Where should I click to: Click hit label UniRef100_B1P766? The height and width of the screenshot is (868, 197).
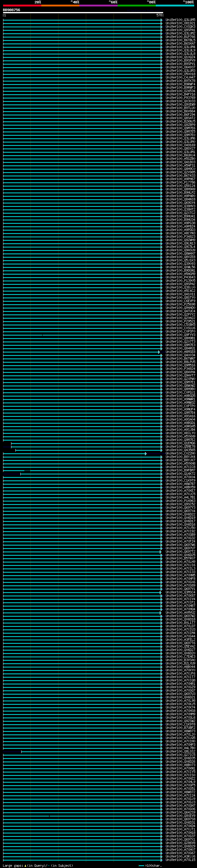180,37
